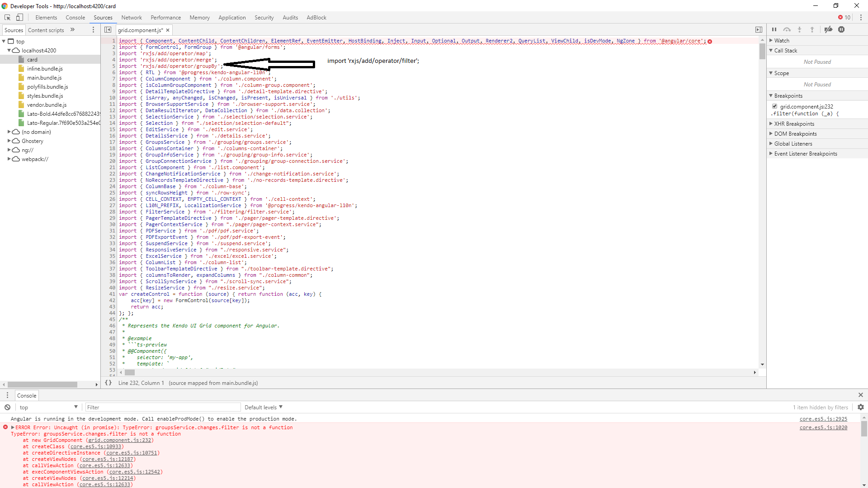Open the Memory panel
Image resolution: width=868 pixels, height=488 pixels.
coord(199,17)
